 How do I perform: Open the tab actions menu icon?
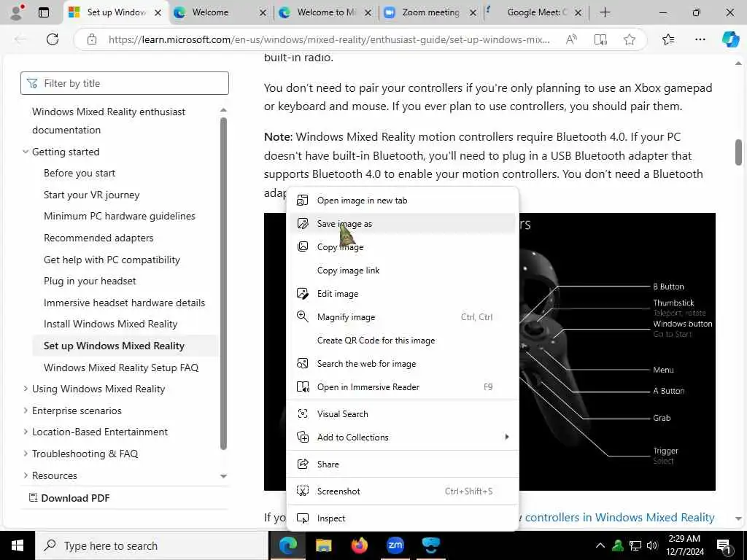[43, 12]
